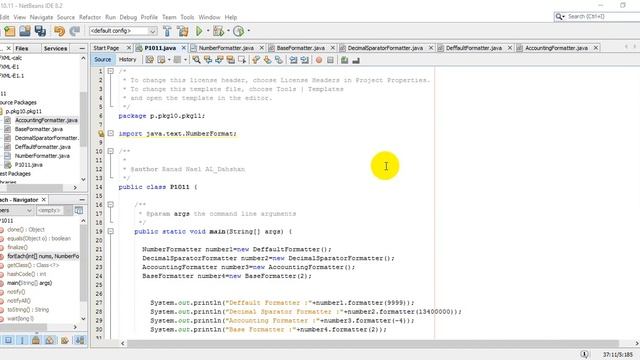The image size is (640, 360).
Task: Open the Tools menu
Action: pos(187,17)
